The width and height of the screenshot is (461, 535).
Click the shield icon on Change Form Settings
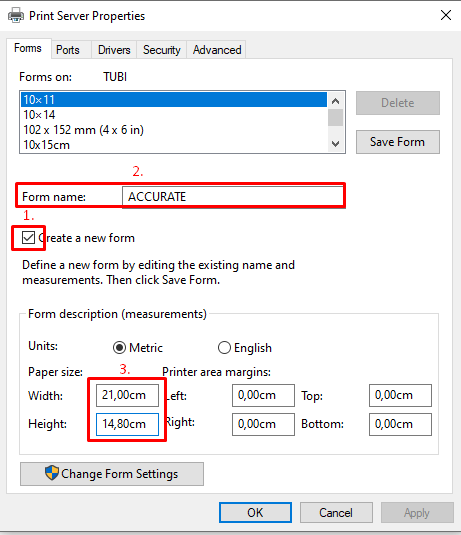point(52,473)
